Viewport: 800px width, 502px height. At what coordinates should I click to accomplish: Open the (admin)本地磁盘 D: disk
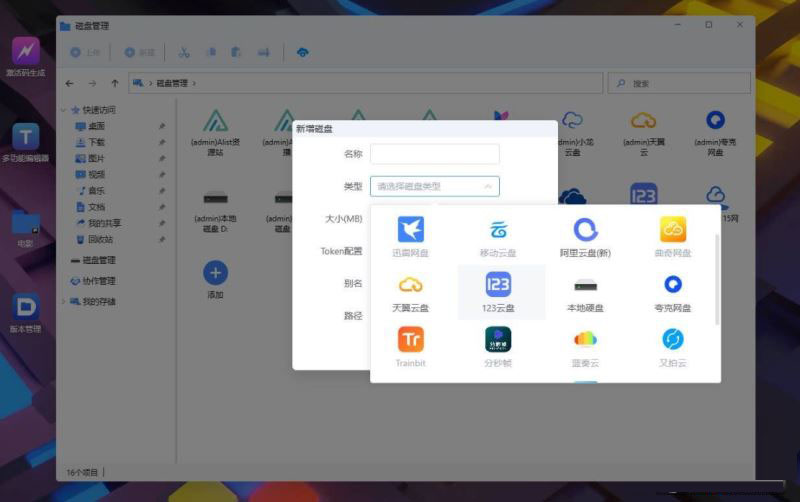pos(215,210)
